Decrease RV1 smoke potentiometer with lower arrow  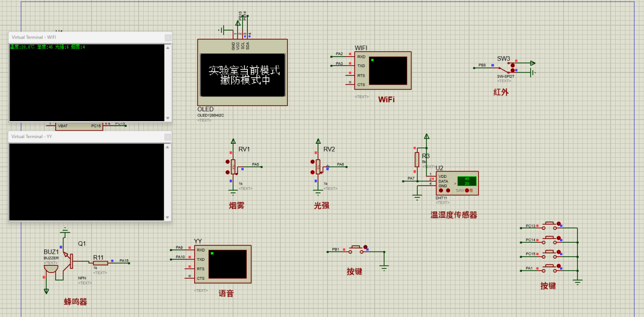[x=227, y=173]
